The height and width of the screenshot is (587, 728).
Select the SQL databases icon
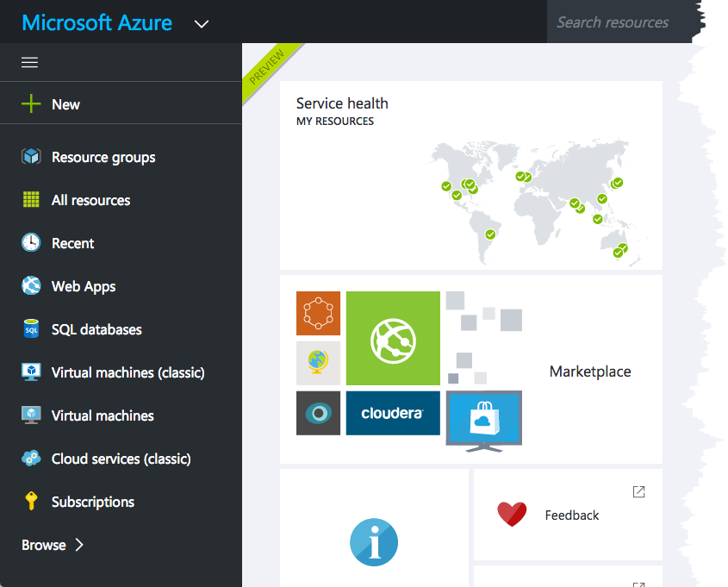tap(31, 328)
